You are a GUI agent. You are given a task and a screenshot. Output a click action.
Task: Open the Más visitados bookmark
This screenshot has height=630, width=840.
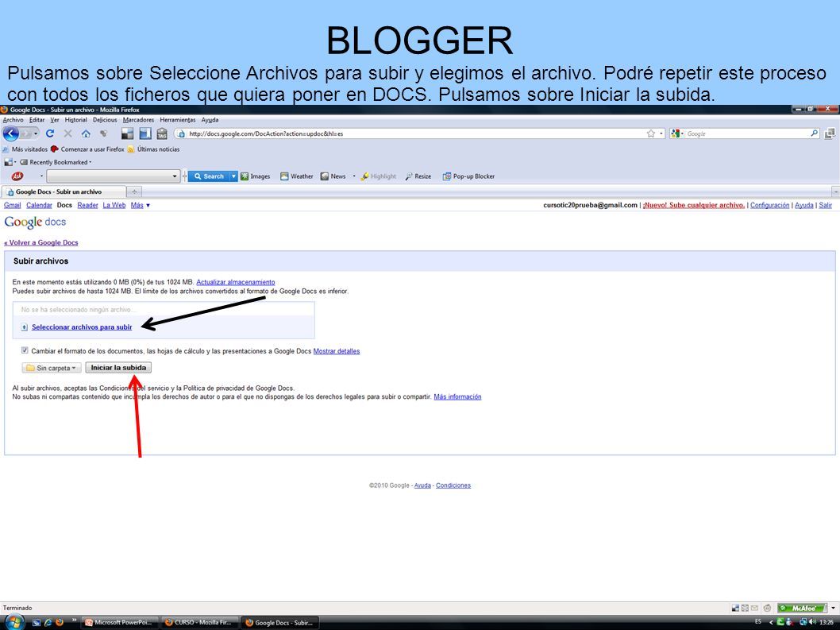tap(25, 149)
